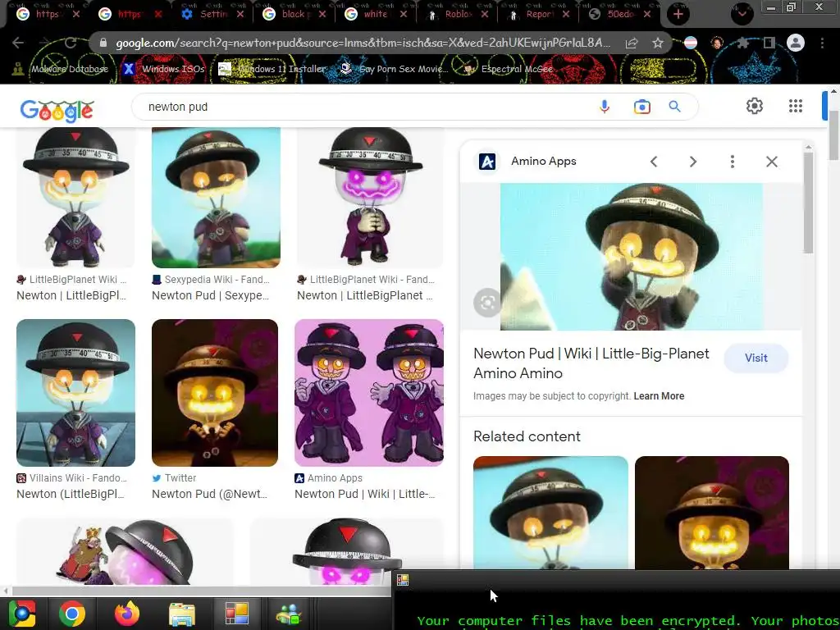Click the horizontal scrollbar at page bottom

coord(201,591)
